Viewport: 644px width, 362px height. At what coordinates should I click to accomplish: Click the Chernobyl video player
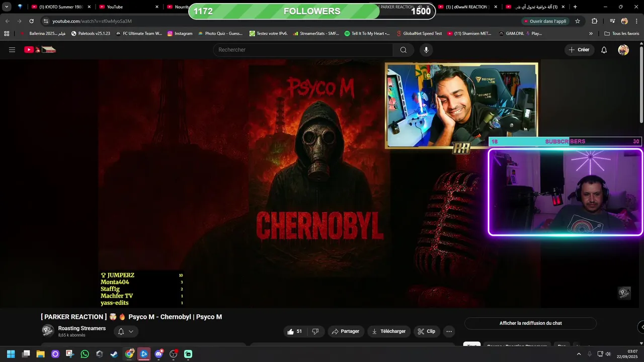[320, 184]
